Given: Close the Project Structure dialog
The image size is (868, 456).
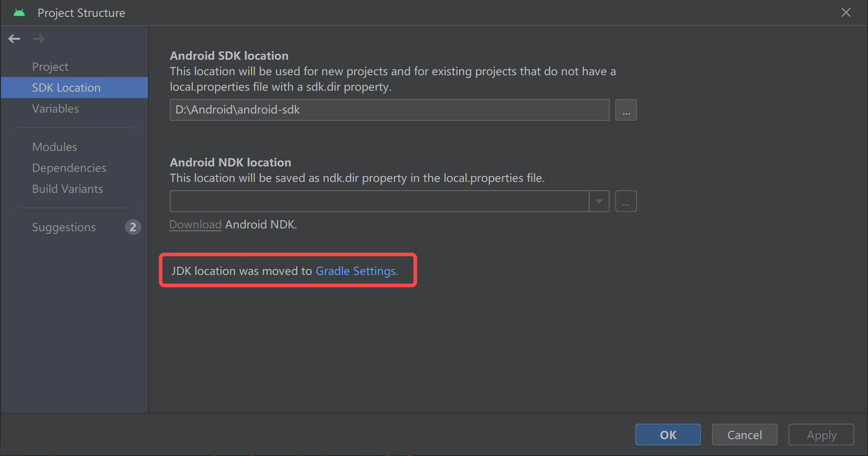Looking at the screenshot, I should click(846, 13).
